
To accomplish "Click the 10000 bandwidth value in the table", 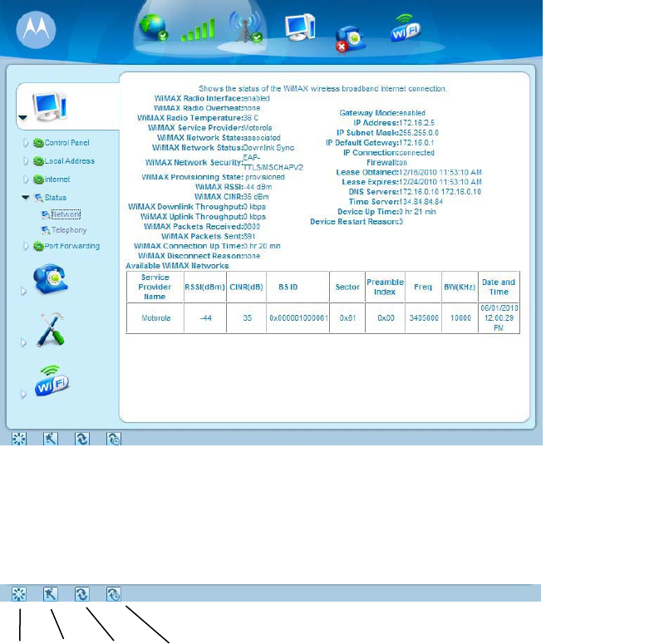I will (x=460, y=318).
